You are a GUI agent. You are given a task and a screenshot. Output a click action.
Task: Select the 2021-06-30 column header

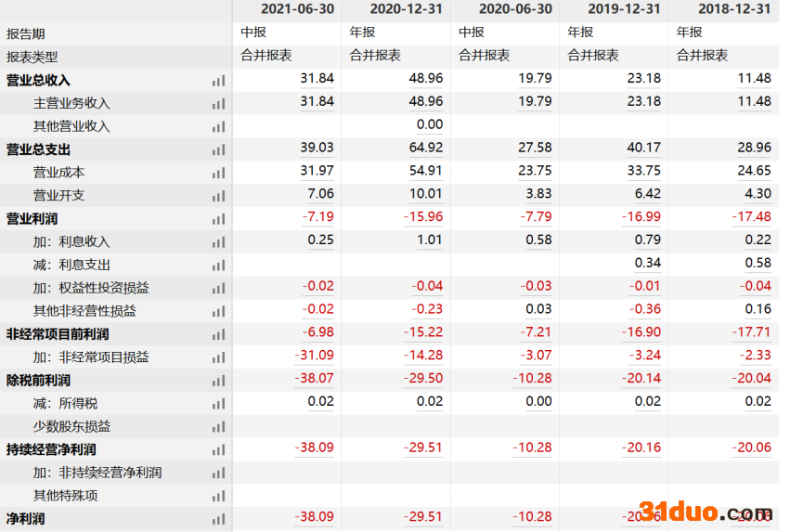pyautogui.click(x=297, y=9)
